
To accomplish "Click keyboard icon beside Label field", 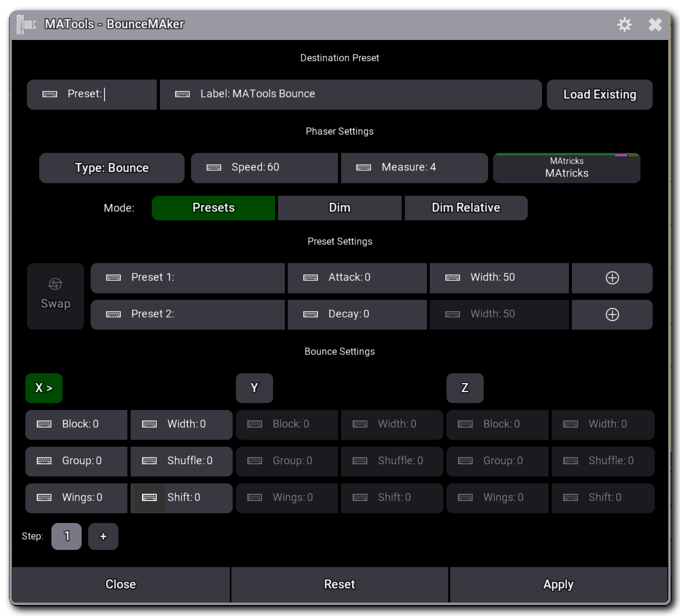I will click(x=182, y=94).
